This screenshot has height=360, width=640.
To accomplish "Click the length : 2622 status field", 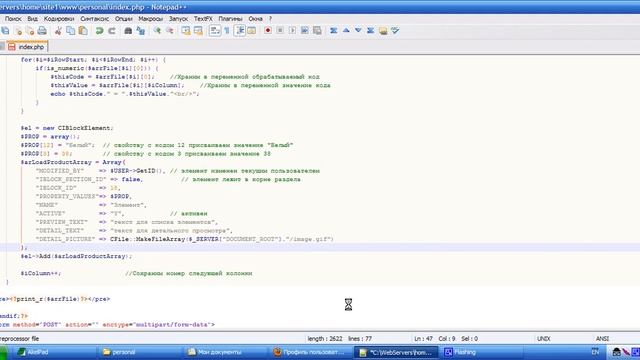I will point(325,339).
